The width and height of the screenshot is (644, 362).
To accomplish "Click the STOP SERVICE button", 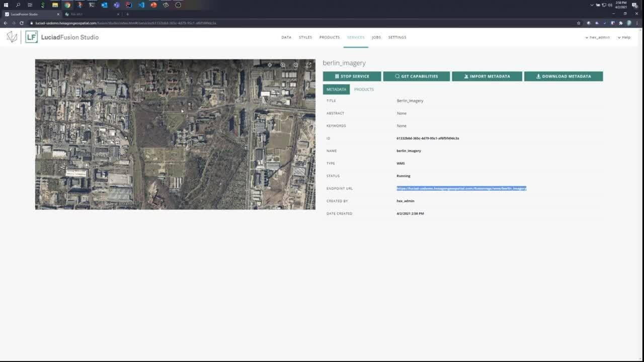I will point(352,76).
